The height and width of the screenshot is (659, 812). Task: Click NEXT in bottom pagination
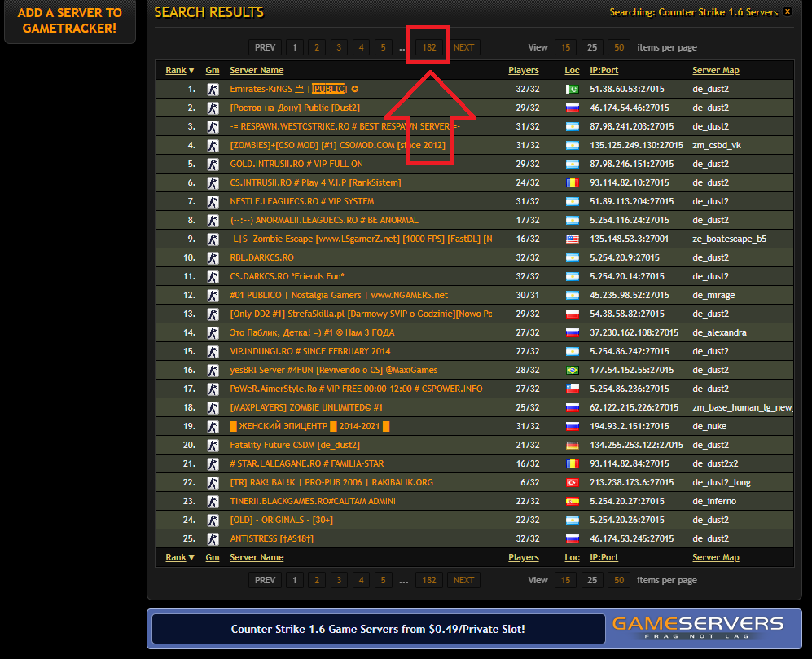click(463, 580)
